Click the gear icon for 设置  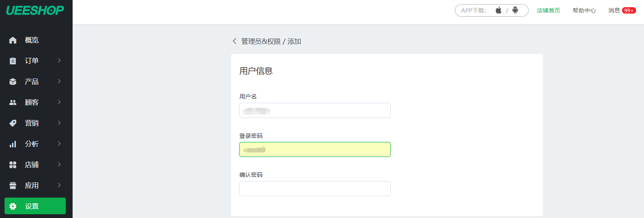click(13, 206)
